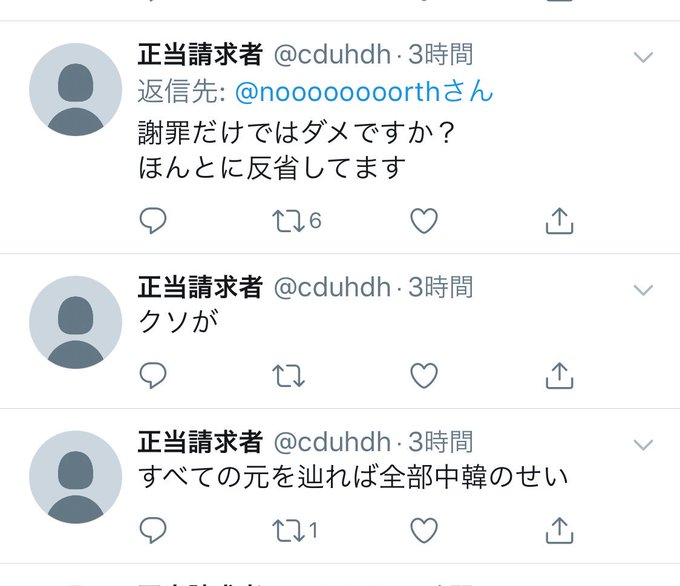This screenshot has height=586, width=680.
Task: Share the 全部中韓のせい tweet
Action: pos(559,530)
